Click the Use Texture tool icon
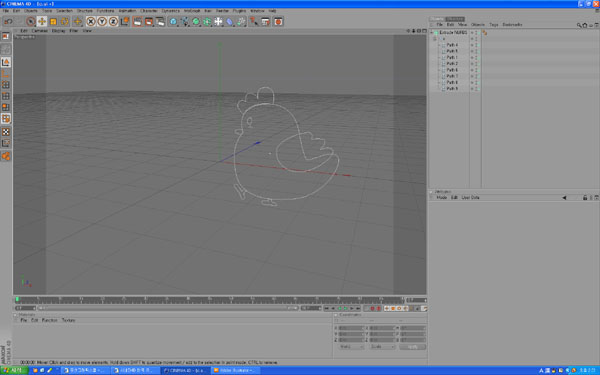 (x=6, y=132)
